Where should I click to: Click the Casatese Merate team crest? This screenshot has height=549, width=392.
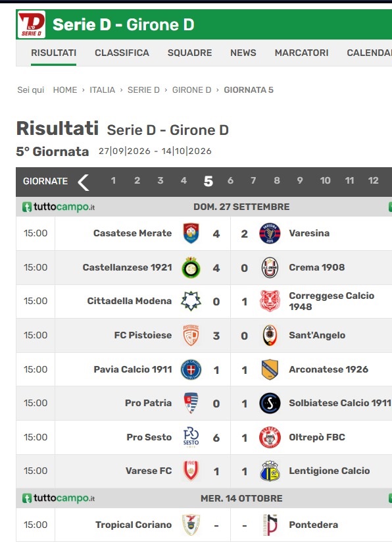(x=191, y=233)
